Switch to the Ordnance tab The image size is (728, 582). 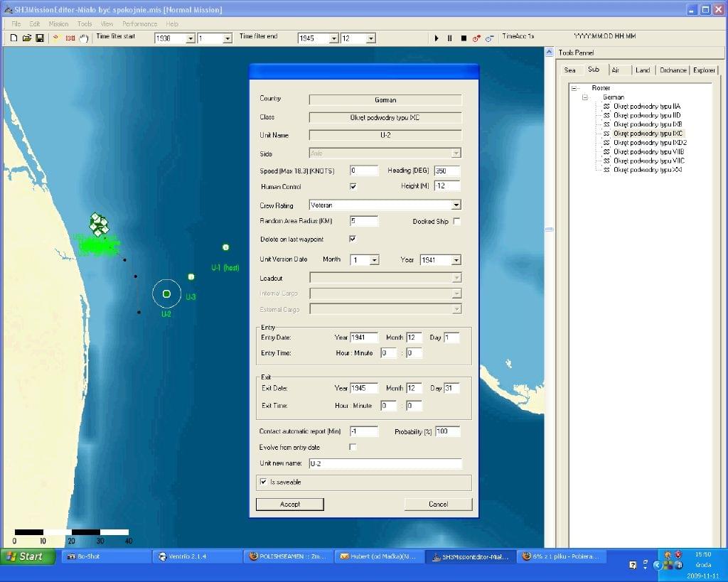pos(673,70)
